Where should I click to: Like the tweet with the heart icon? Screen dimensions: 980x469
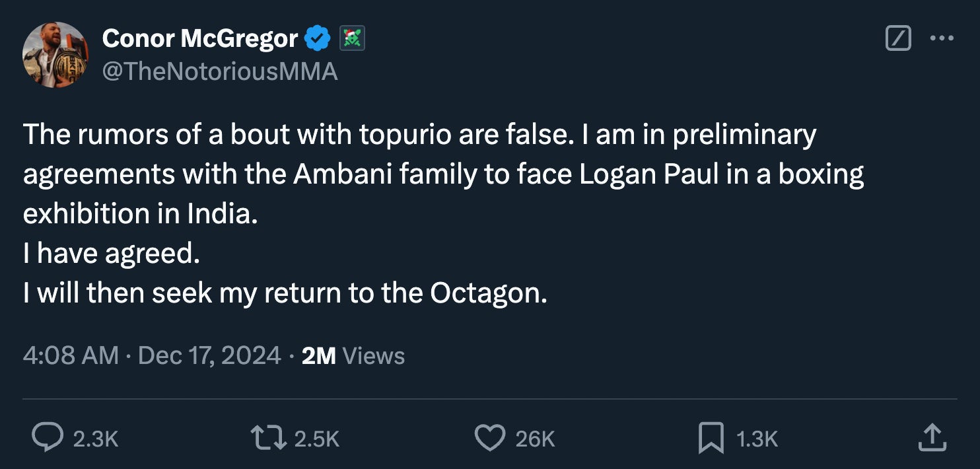489,437
